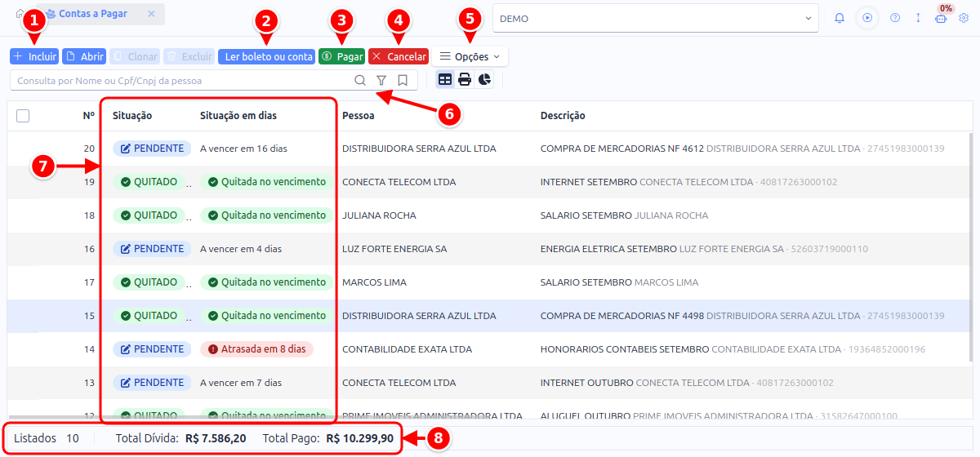Sort by the Nº column header
The image size is (980, 457).
tap(89, 116)
